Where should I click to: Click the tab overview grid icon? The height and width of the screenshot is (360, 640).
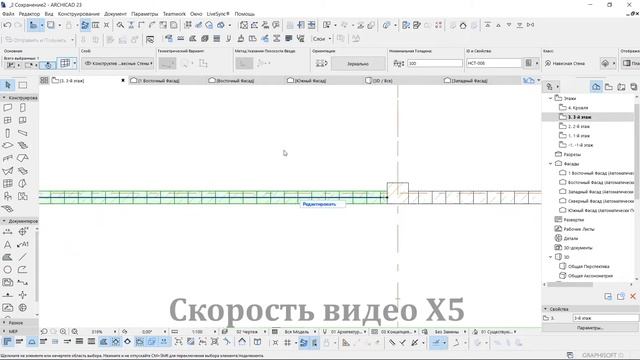44,80
